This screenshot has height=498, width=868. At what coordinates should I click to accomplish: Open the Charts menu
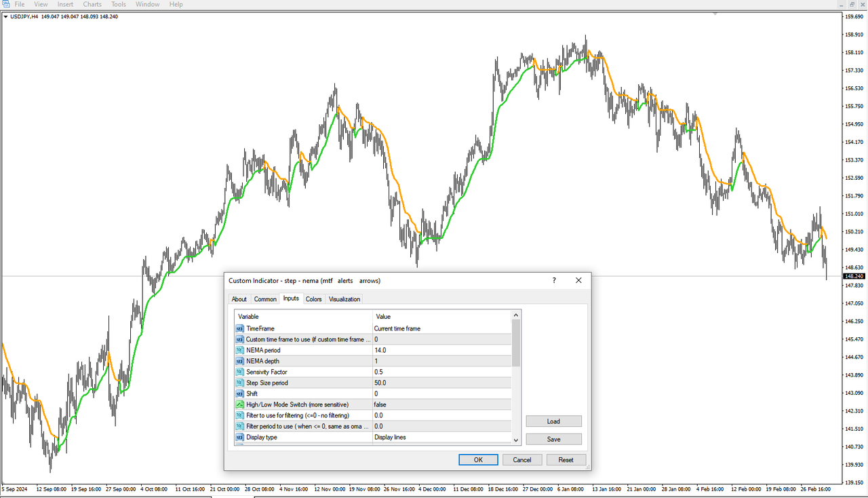coord(92,4)
